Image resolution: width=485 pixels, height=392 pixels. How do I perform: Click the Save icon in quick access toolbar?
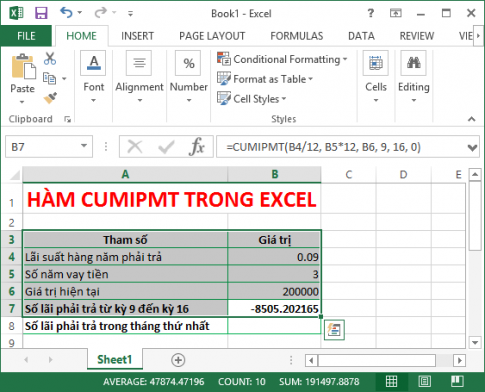(41, 13)
